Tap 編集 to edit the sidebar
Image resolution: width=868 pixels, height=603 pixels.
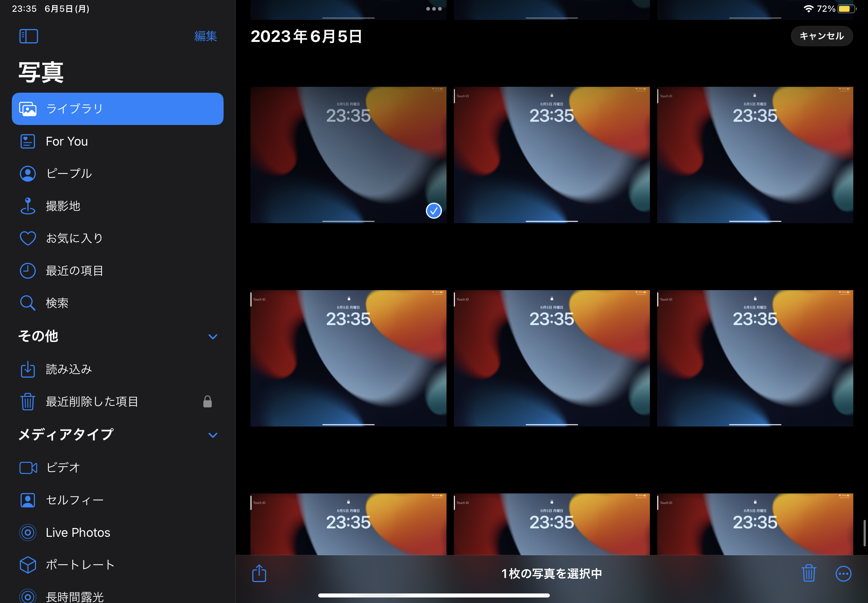click(205, 36)
